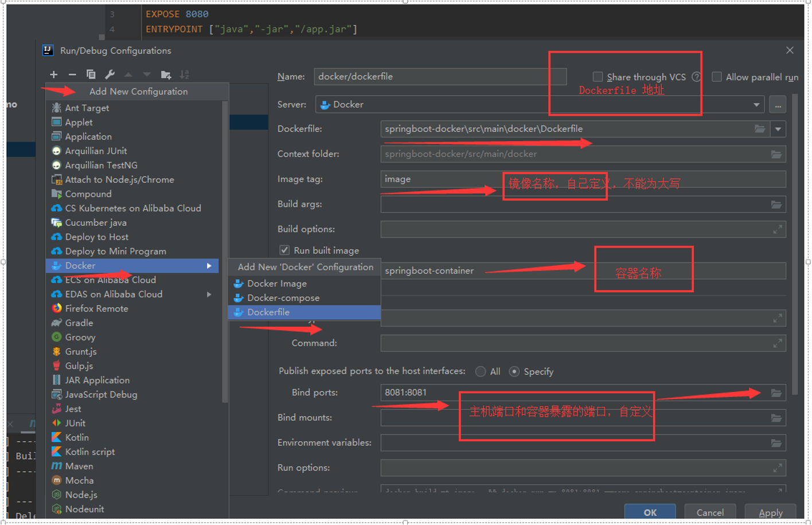This screenshot has width=812, height=525.
Task: Create a new folder in the toolbar
Action: (166, 75)
